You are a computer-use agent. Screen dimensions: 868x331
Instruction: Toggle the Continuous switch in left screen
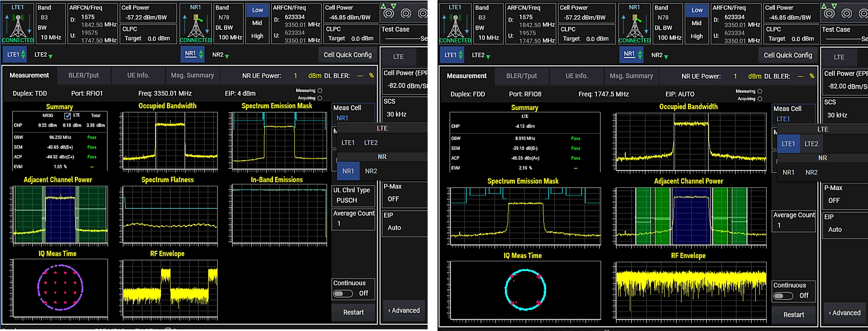[x=343, y=294]
